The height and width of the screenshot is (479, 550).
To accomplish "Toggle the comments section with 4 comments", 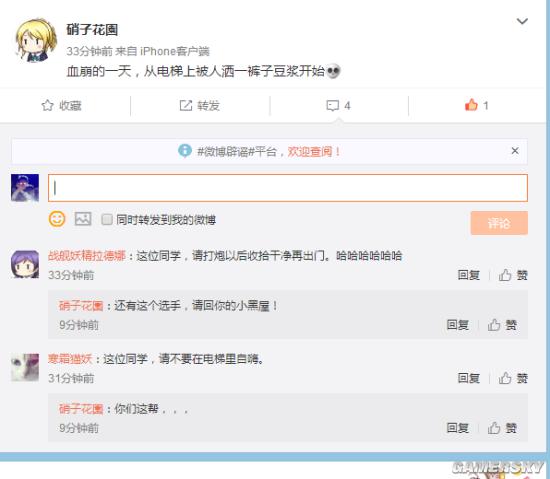I will tap(338, 106).
